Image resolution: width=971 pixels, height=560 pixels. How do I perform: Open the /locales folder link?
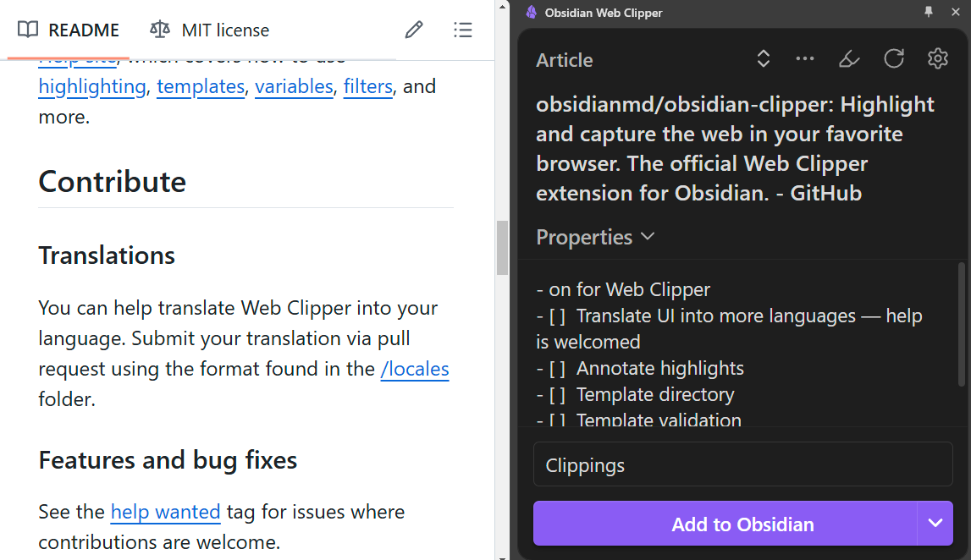click(x=414, y=369)
